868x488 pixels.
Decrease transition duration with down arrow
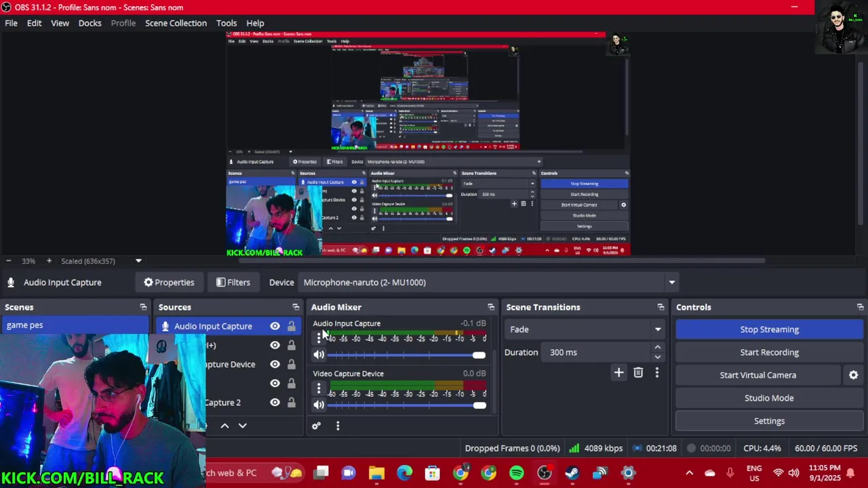tap(657, 357)
